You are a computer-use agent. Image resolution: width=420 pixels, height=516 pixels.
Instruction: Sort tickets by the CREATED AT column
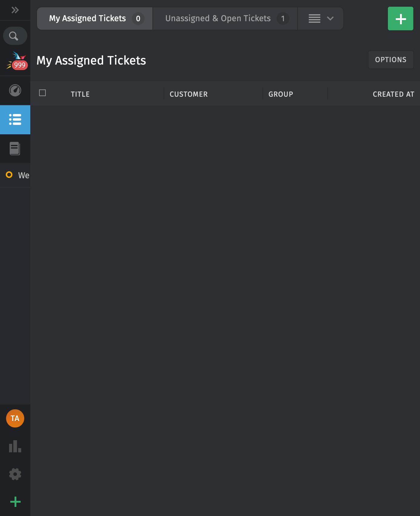pos(393,94)
